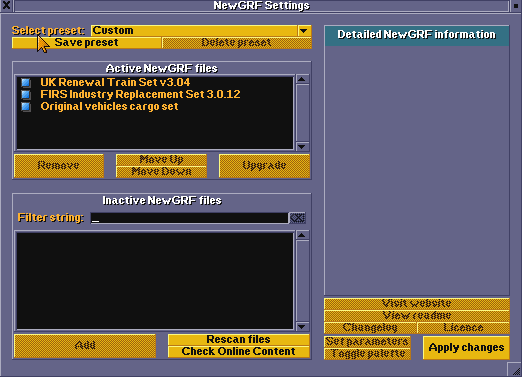Click the sticky pin icon in title bar

pyautogui.click(x=516, y=5)
